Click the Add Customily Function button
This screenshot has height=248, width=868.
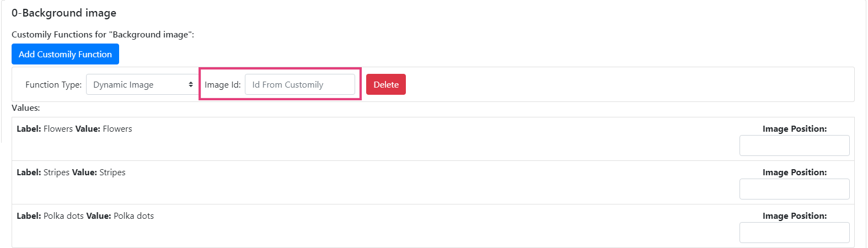pos(65,54)
